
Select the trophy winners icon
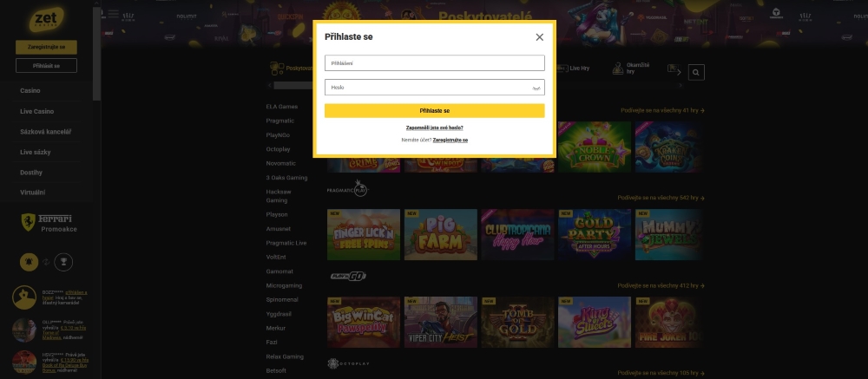coord(63,262)
